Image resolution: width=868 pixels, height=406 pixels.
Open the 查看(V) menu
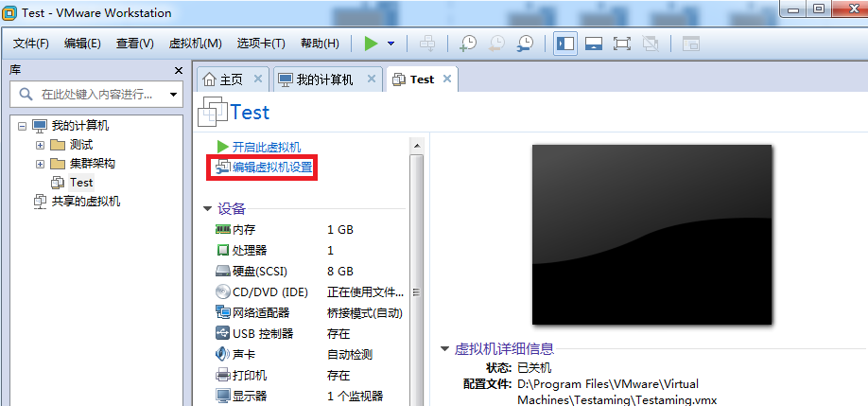(x=134, y=44)
